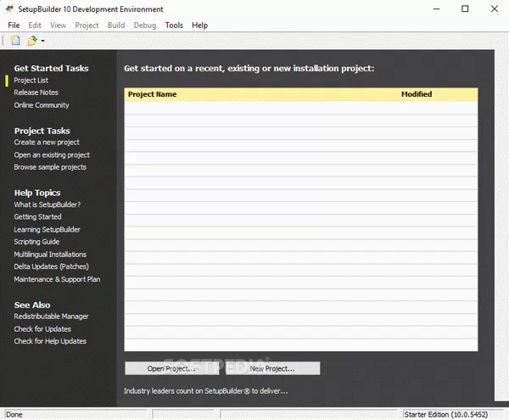Click Open an existing project
Viewport: 509px width, 420px height.
coord(52,154)
